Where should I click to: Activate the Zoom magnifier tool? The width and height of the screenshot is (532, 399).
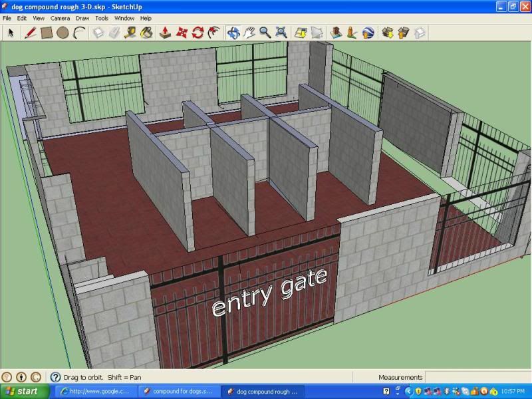(x=265, y=32)
